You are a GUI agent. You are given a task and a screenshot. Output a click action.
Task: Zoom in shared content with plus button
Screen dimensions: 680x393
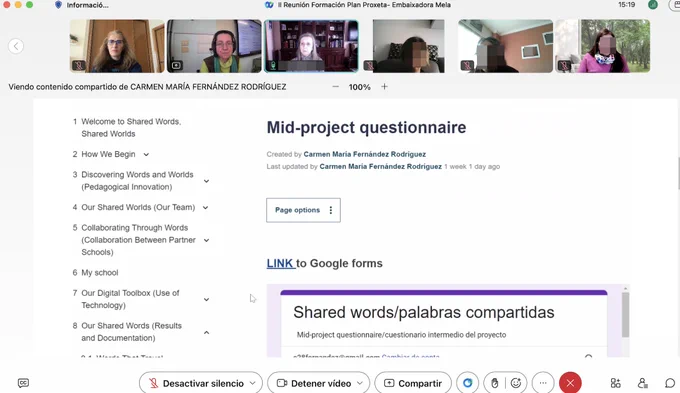click(384, 87)
